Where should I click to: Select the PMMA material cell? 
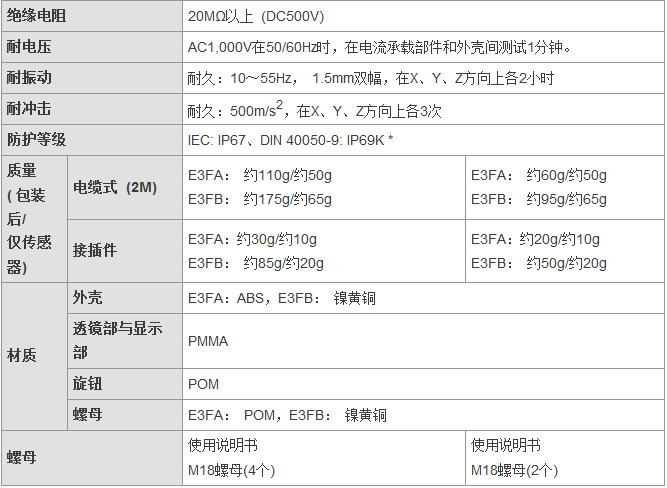click(x=208, y=341)
